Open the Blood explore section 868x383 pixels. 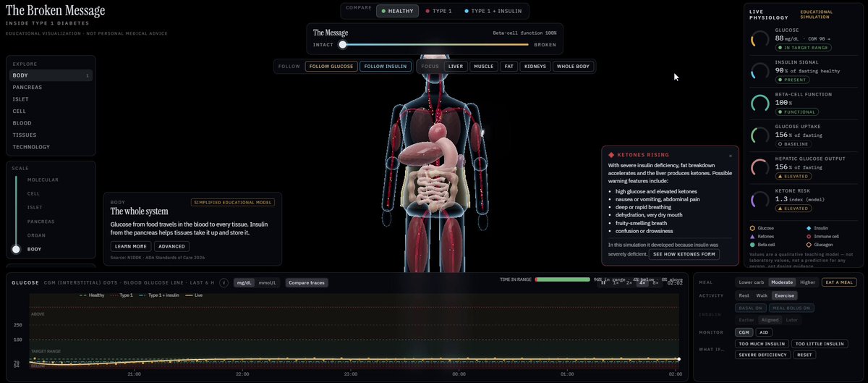point(51,123)
